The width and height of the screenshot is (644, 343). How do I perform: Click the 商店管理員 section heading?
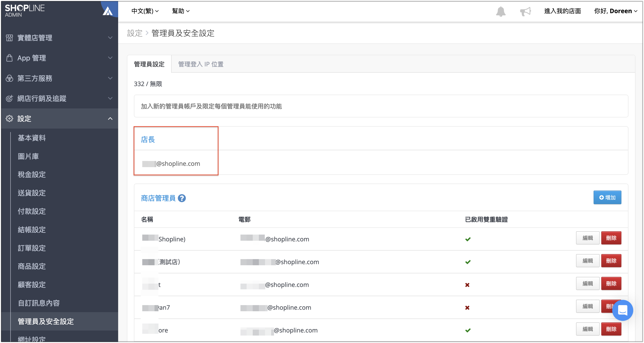click(158, 198)
